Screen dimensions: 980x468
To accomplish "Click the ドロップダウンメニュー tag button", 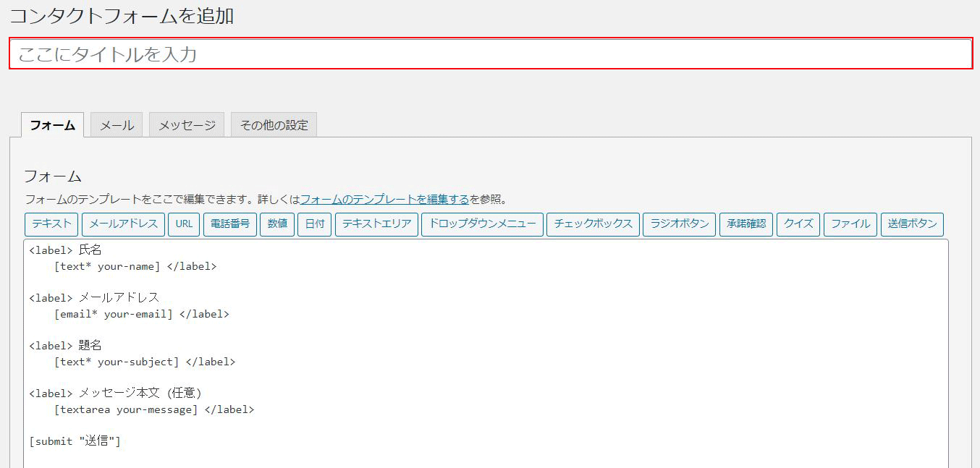I will pos(482,224).
